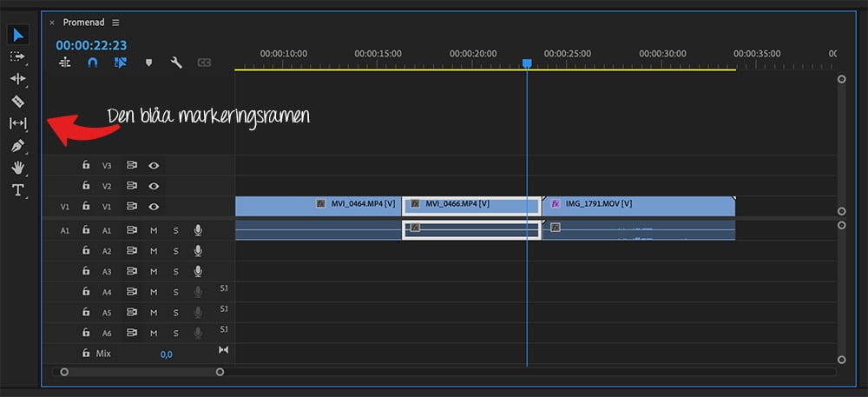
Task: Toggle A1 source patching indicator
Action: pyautogui.click(x=65, y=230)
